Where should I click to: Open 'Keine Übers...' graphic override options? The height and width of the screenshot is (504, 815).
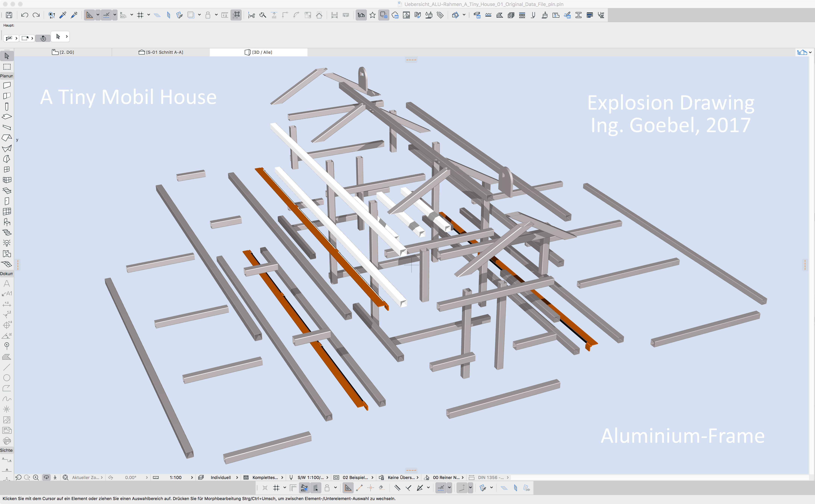point(401,477)
